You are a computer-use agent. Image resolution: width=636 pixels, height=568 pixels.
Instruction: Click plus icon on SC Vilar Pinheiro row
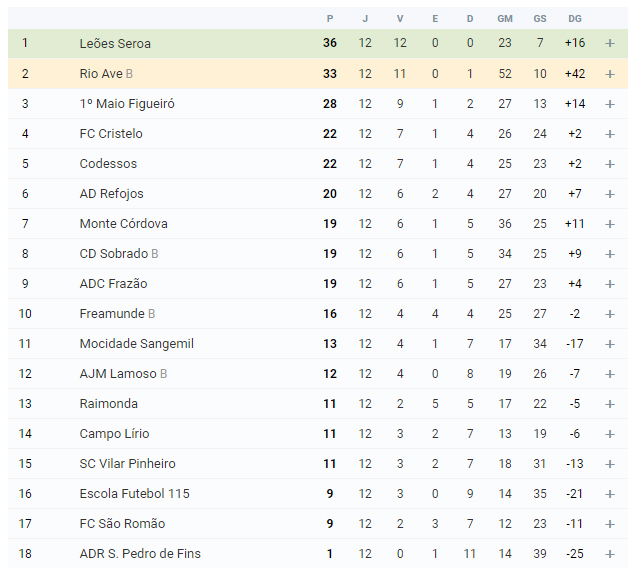pyautogui.click(x=610, y=464)
